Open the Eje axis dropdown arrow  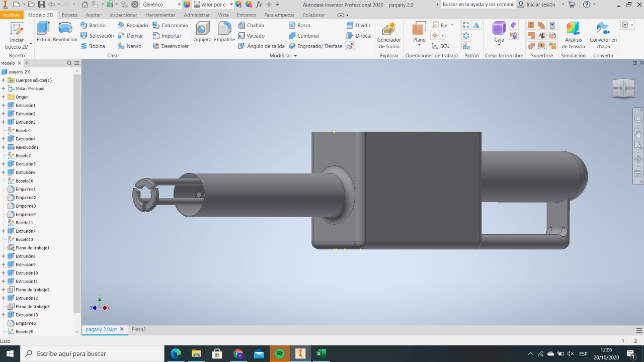452,25
